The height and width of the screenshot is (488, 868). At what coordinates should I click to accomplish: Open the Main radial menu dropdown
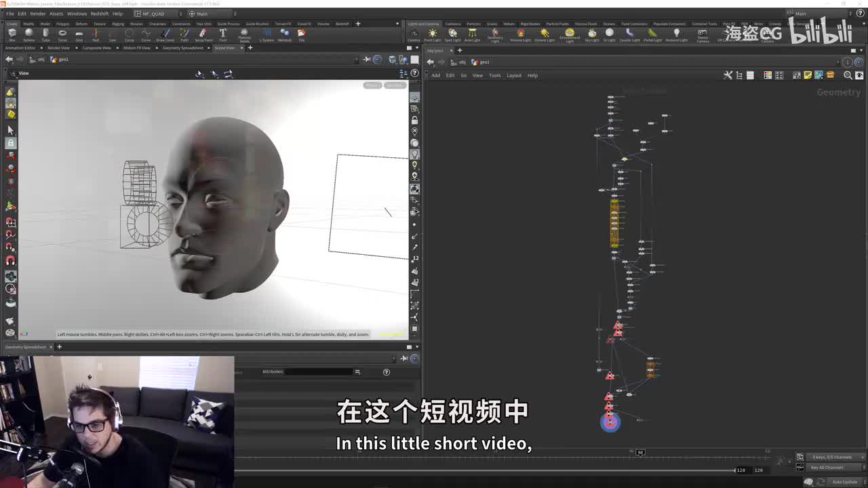point(211,14)
